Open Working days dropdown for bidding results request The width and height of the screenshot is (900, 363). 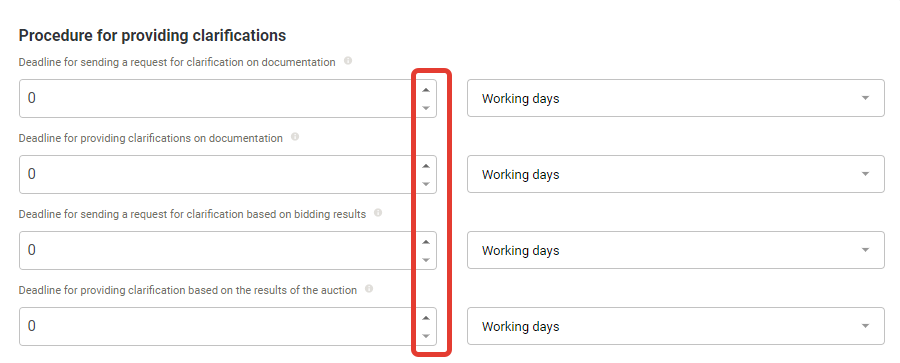[x=676, y=250]
